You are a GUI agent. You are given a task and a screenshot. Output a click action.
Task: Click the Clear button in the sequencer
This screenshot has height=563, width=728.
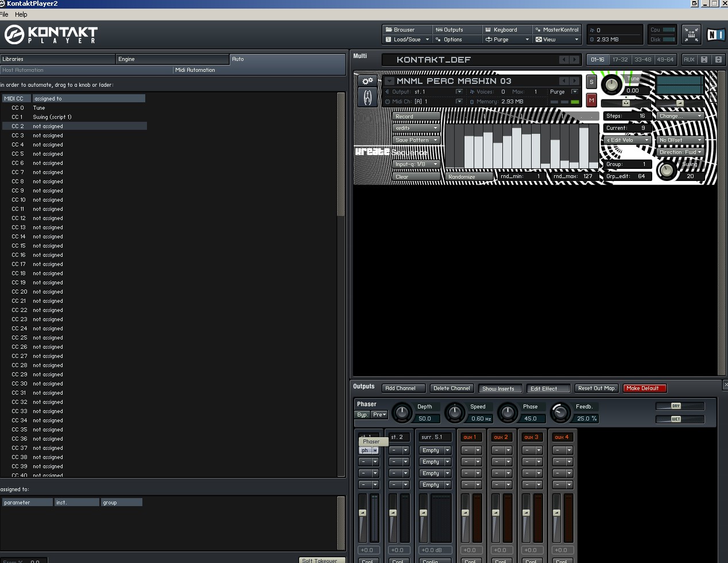pyautogui.click(x=417, y=177)
